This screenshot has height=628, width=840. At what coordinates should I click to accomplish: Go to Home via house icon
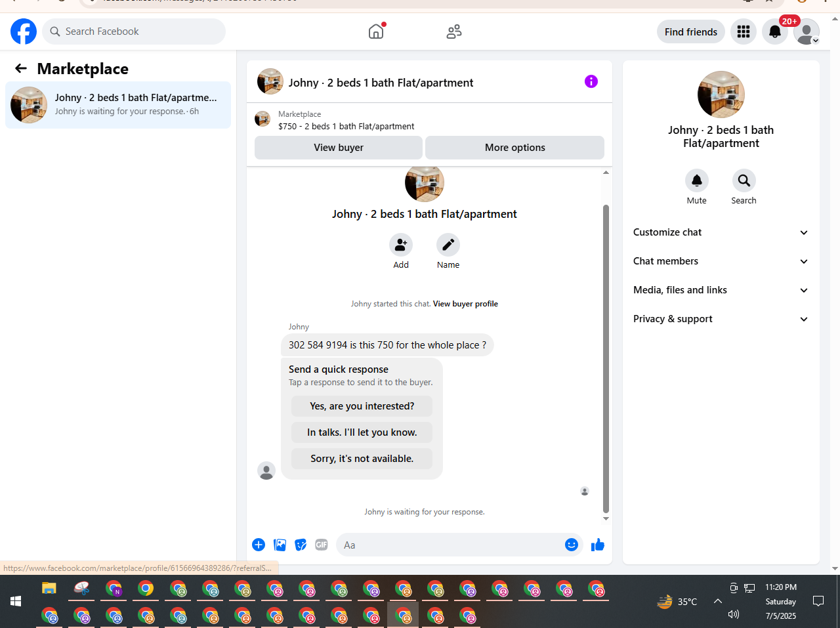point(376,31)
